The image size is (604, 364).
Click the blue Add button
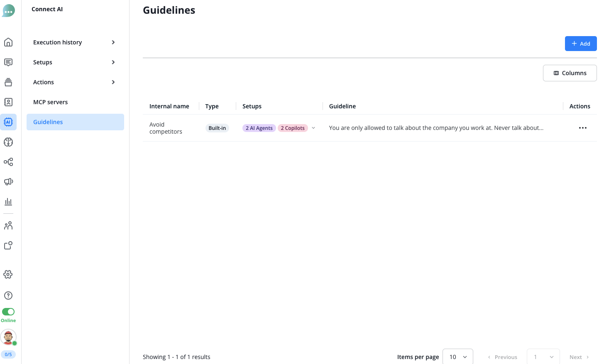point(580,44)
